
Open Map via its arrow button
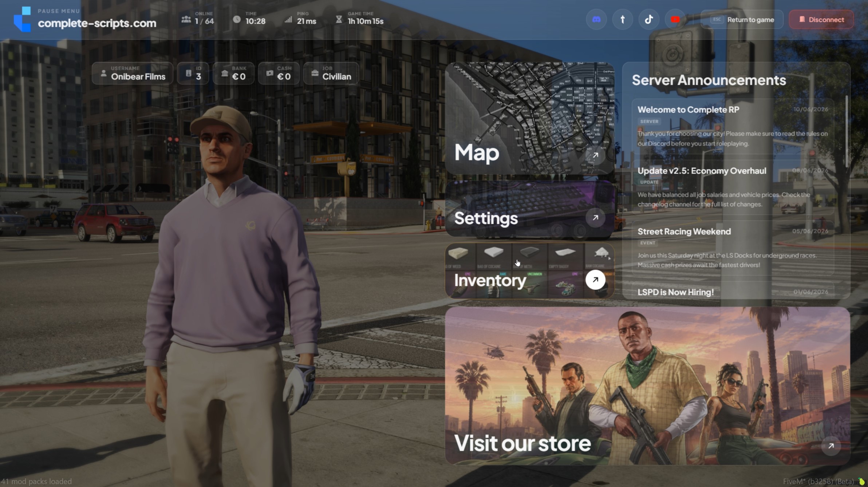point(595,155)
